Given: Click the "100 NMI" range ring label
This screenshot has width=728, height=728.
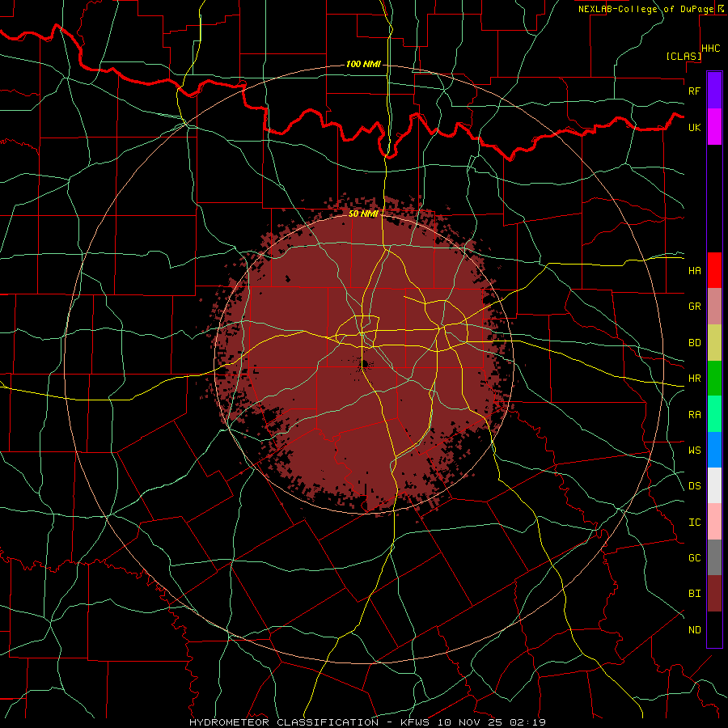Looking at the screenshot, I should pyautogui.click(x=363, y=64).
